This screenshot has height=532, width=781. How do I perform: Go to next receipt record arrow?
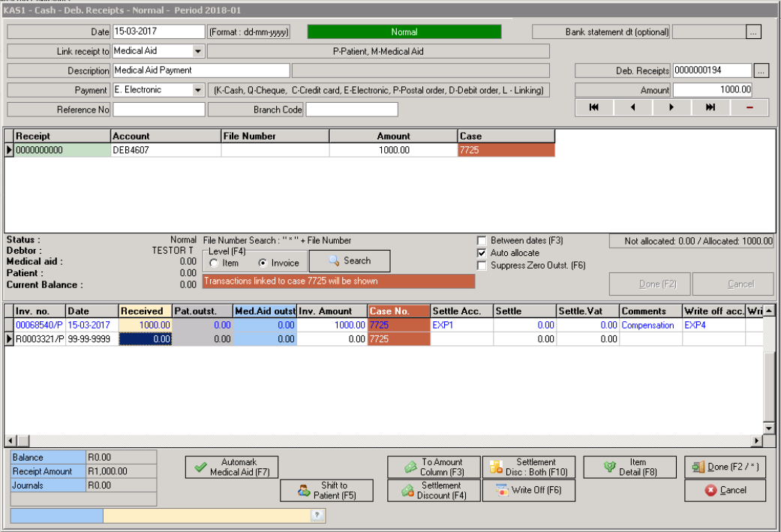671,107
